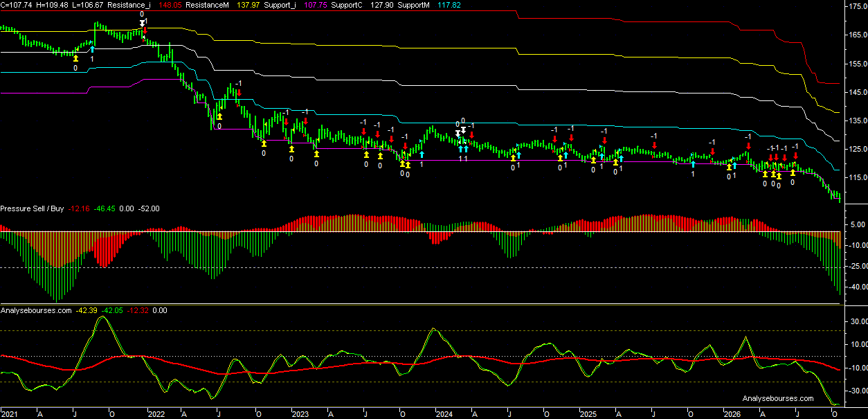Click the 165.00 price axis label
The width and height of the screenshot is (868, 419).
(x=858, y=35)
